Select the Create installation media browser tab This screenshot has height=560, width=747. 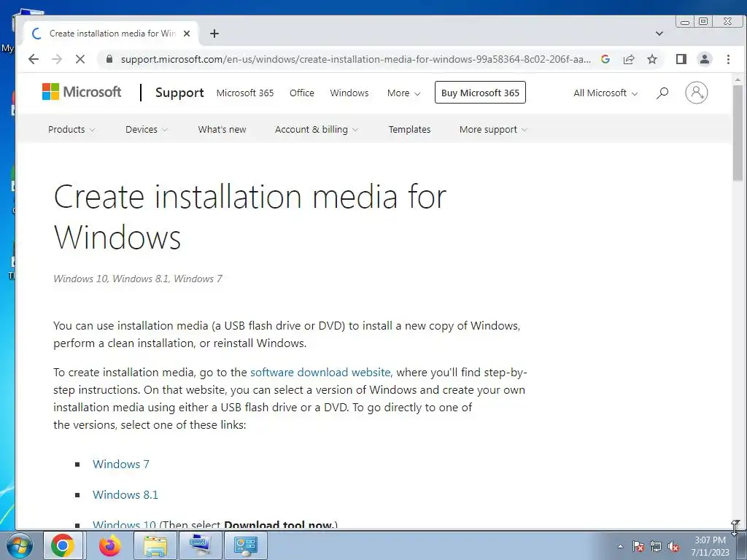[112, 34]
